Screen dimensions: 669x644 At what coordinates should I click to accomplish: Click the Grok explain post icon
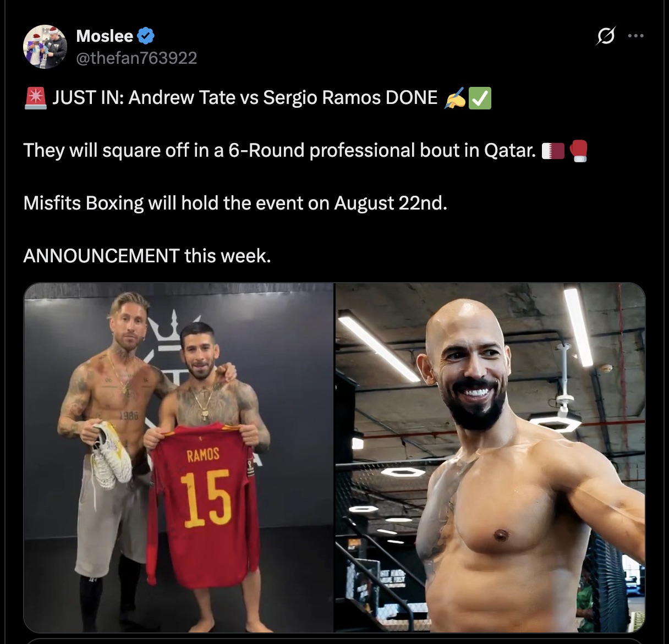pos(605,36)
